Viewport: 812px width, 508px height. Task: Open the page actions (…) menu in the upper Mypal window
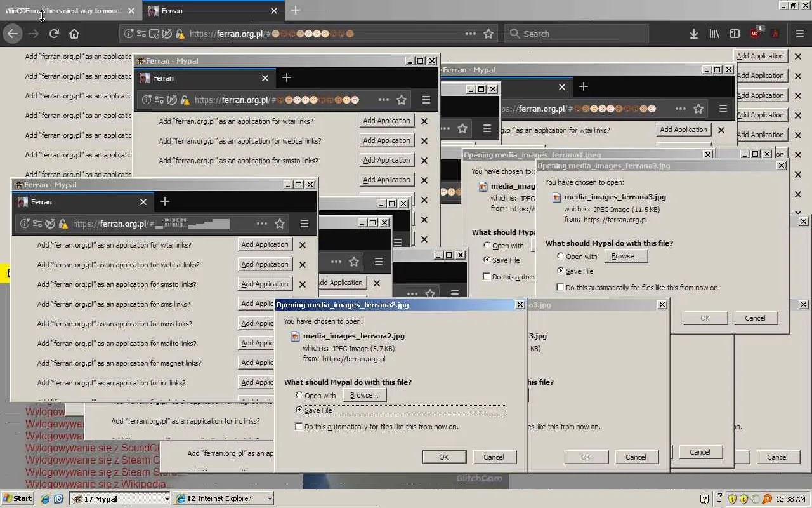tap(384, 100)
